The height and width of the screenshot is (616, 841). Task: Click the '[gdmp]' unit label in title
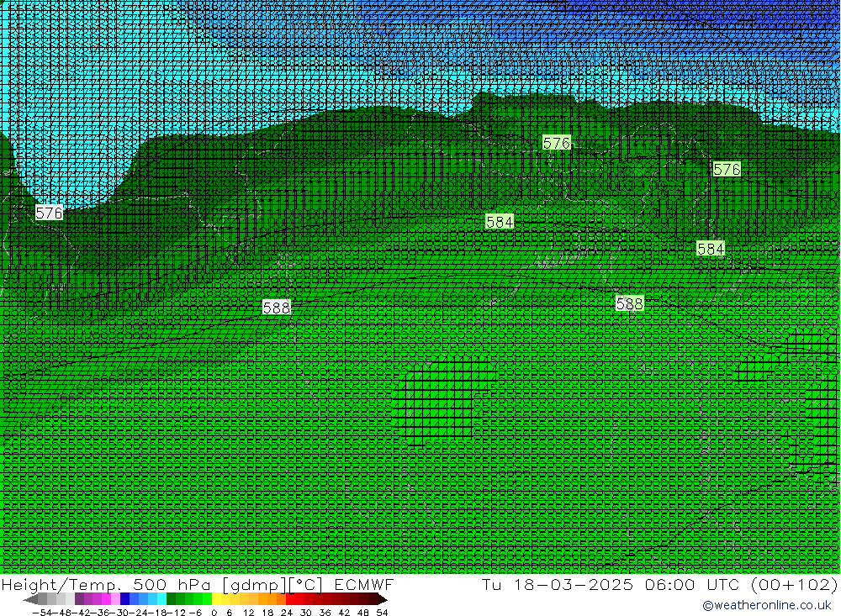254,584
